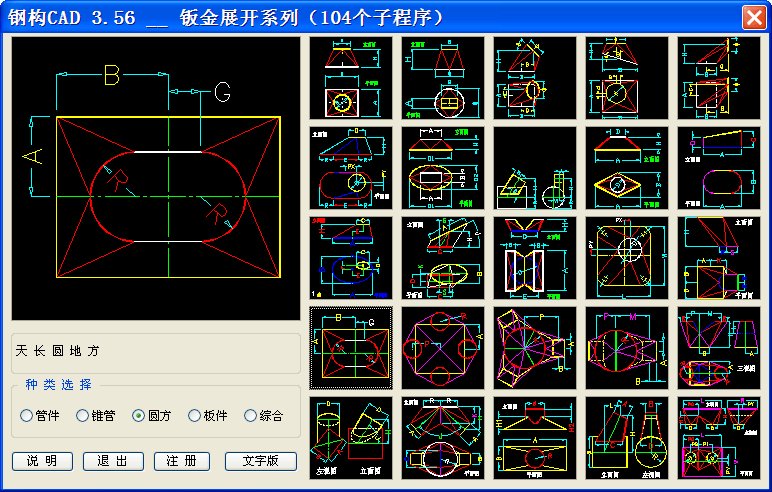The width and height of the screenshot is (772, 492).
Task: Choose the V-shaped bowtie transition thumbnail
Action: click(x=534, y=257)
